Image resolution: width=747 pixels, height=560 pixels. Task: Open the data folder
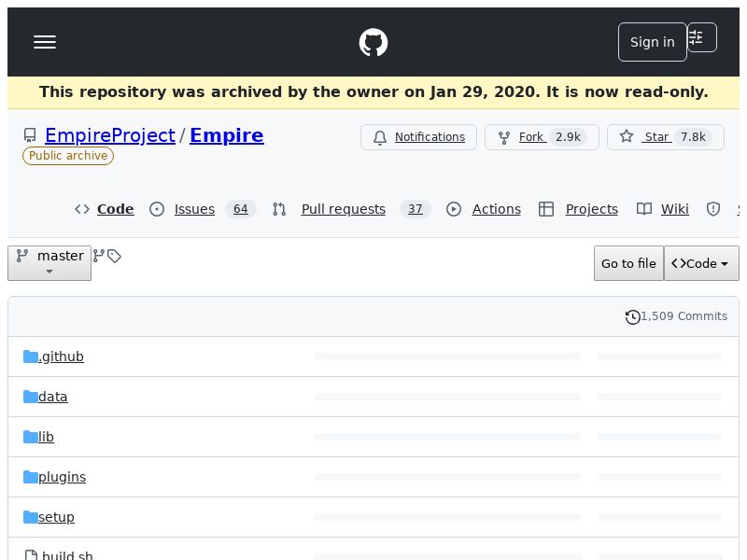[x=53, y=397]
